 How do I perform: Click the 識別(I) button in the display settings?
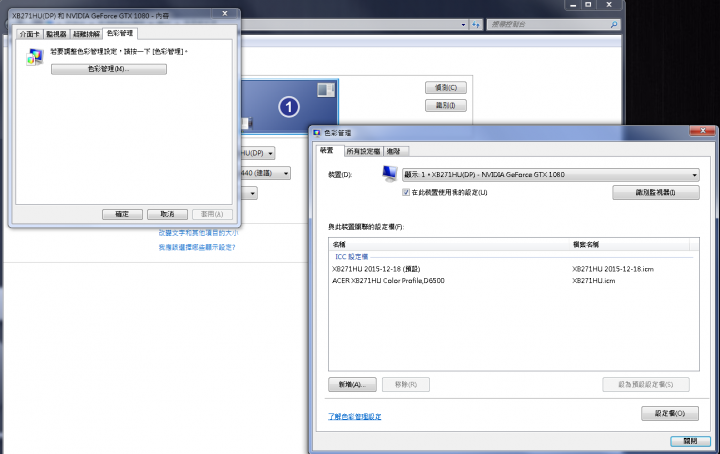[x=446, y=106]
